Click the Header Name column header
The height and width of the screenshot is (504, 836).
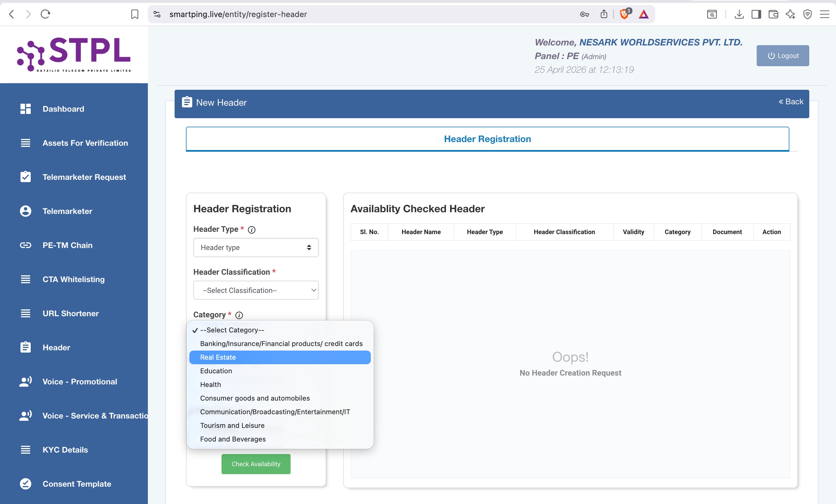(x=421, y=232)
